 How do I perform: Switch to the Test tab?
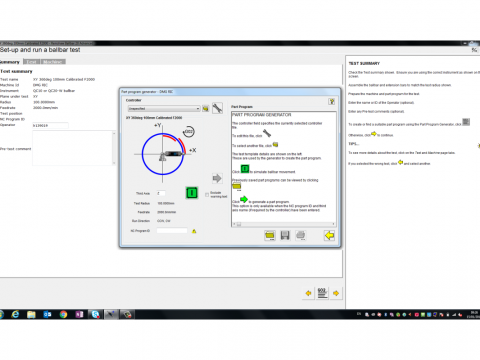[32, 62]
